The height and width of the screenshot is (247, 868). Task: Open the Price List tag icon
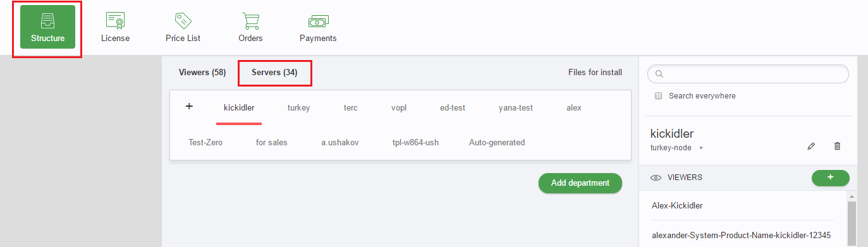[183, 21]
